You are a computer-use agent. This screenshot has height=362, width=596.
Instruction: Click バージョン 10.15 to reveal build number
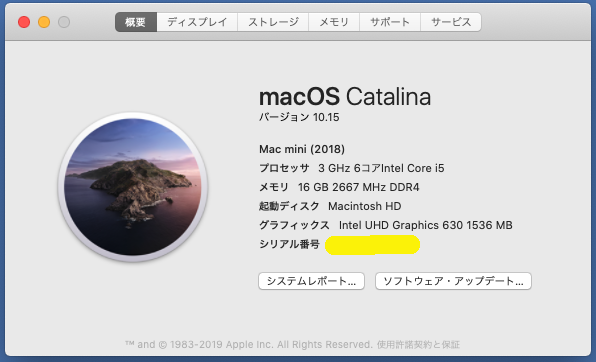[x=299, y=117]
